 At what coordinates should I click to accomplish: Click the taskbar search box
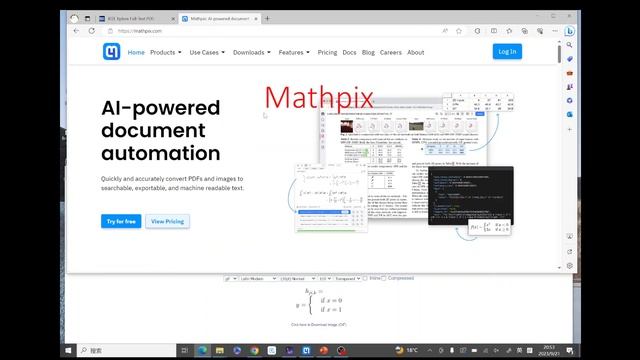pyautogui.click(x=127, y=350)
